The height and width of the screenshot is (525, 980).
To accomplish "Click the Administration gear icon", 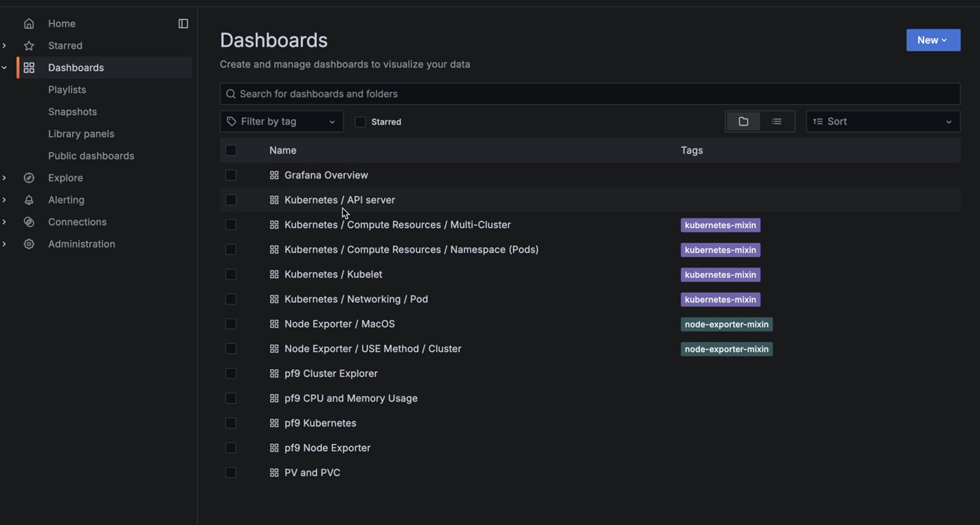I will (x=29, y=244).
